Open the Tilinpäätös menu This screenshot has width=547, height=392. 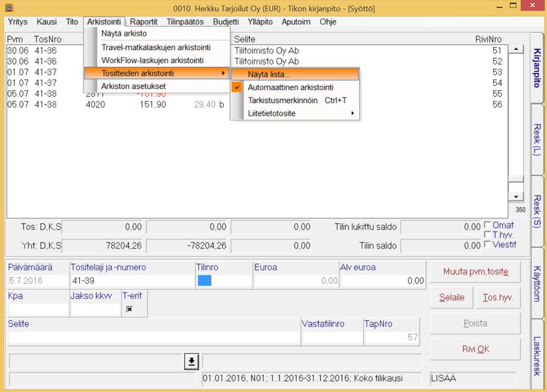pos(185,22)
